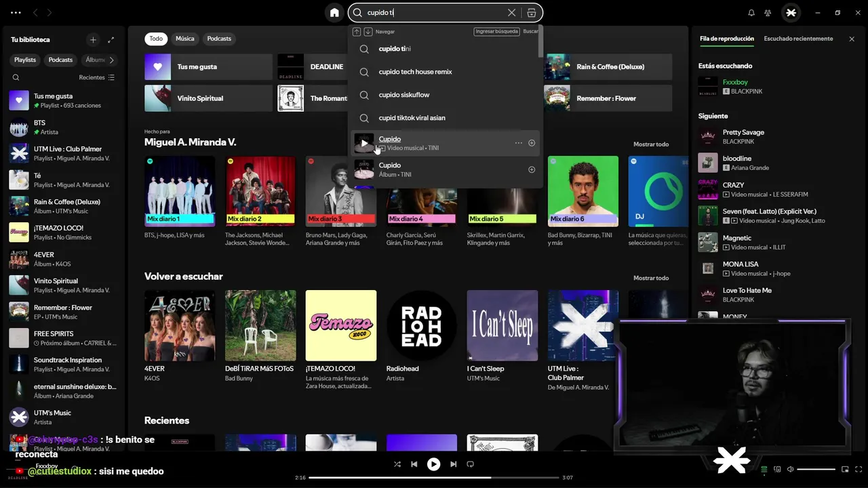This screenshot has height=488, width=868.
Task: Open the Browse icon inside search bar
Action: point(532,12)
